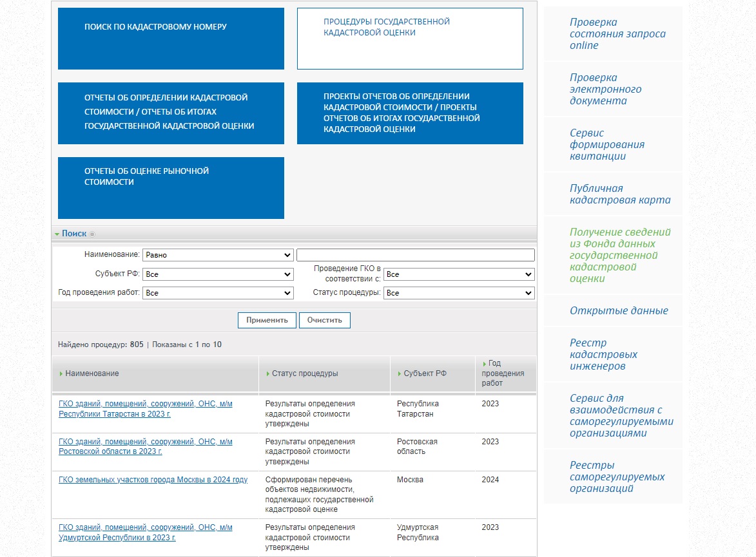Screen dimensions: 756x557
Task: Sort by Год проведения работ column arrow
Action: [485, 364]
